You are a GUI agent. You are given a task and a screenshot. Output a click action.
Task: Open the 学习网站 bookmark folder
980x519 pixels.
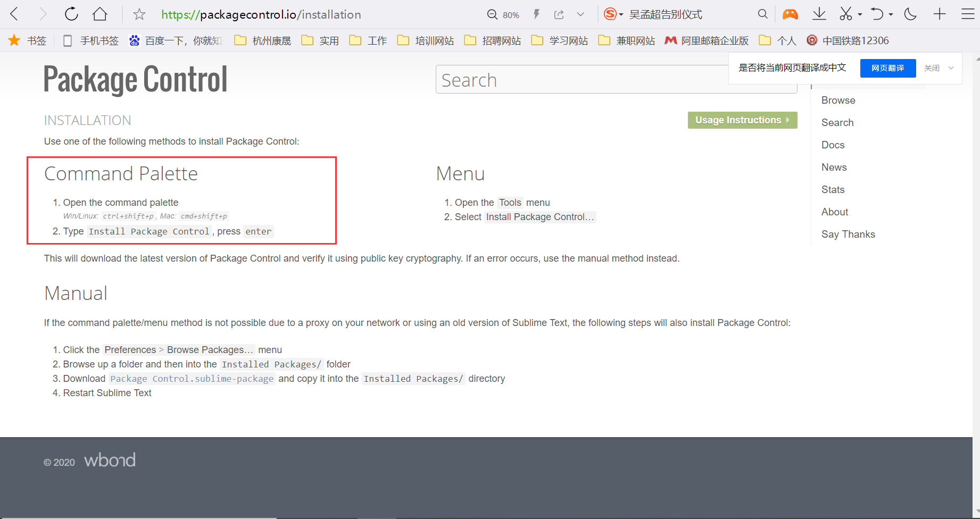coord(560,40)
